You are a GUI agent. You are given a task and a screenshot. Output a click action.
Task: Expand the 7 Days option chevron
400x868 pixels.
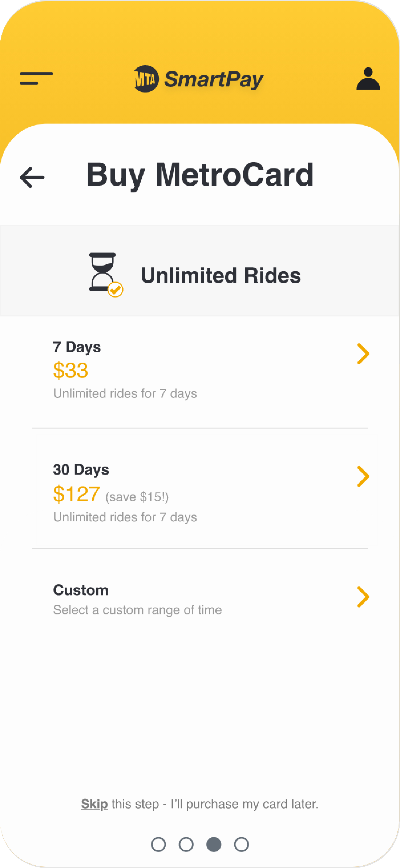(363, 354)
